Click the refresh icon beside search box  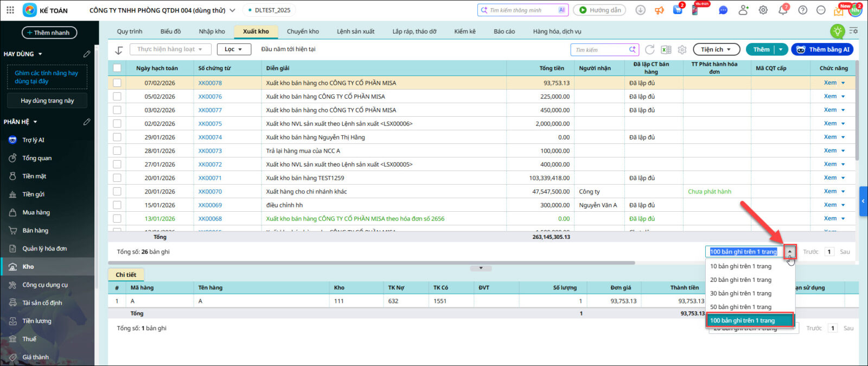[649, 49]
